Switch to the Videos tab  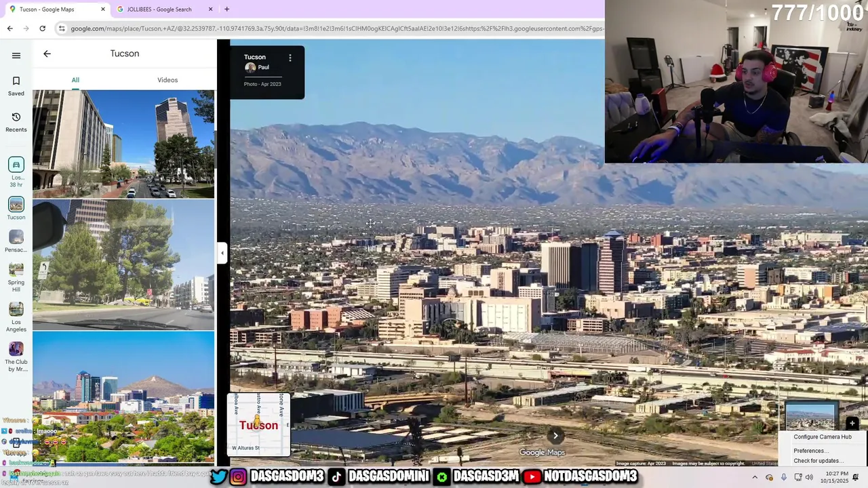tap(167, 80)
